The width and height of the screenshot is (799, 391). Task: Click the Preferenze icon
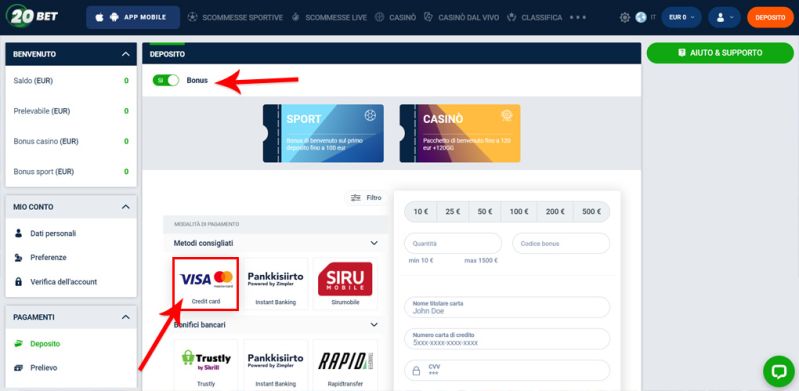[19, 257]
